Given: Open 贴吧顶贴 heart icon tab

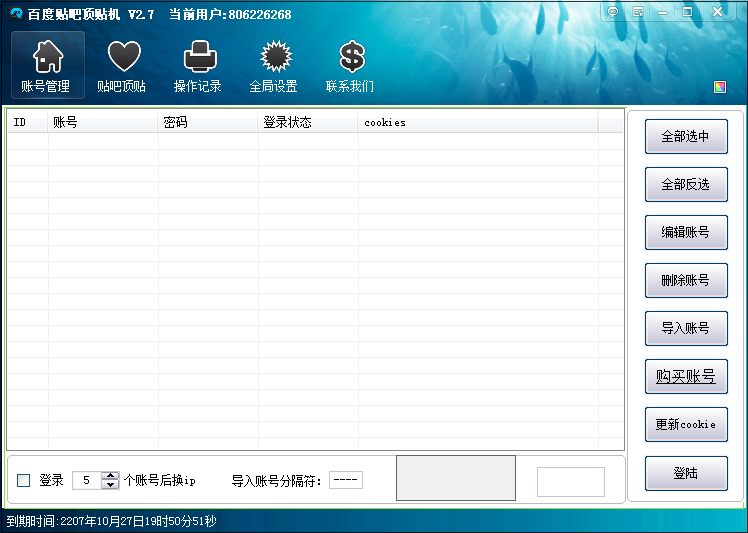Looking at the screenshot, I should [123, 65].
